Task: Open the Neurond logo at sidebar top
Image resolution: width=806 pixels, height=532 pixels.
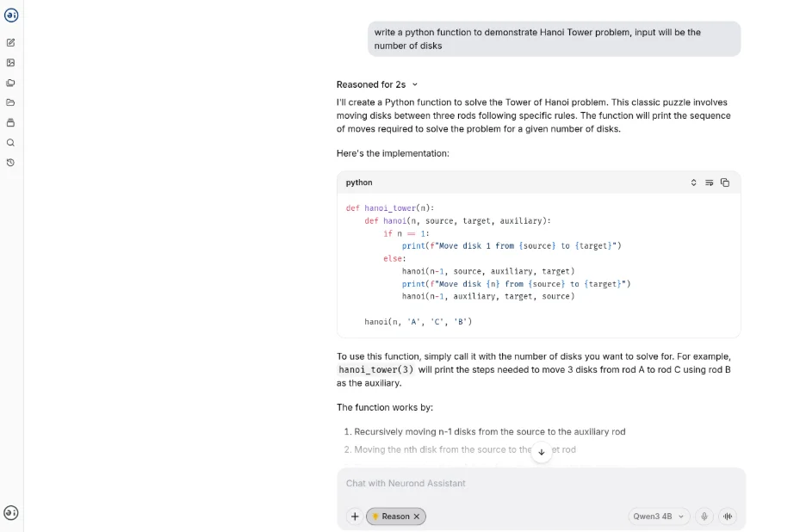Action: click(11, 15)
